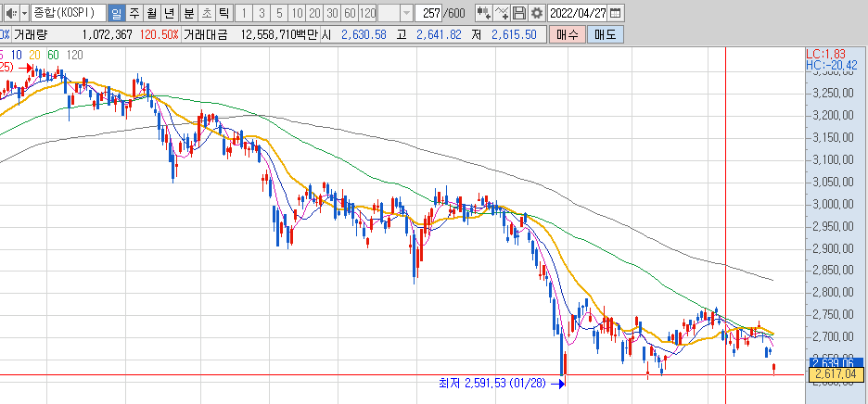Click the 10 moving average legend label
Image resolution: width=868 pixels, height=404 pixels.
coord(16,55)
